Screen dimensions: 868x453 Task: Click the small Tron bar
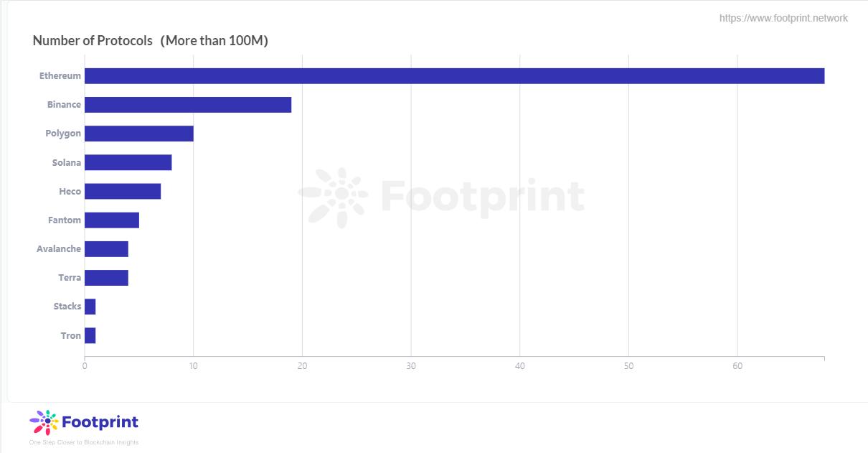pos(90,335)
